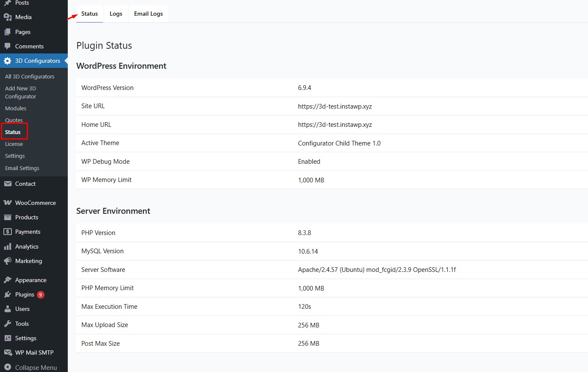Click the Appearance paintbrush icon
This screenshot has height=372, width=588.
(x=8, y=280)
